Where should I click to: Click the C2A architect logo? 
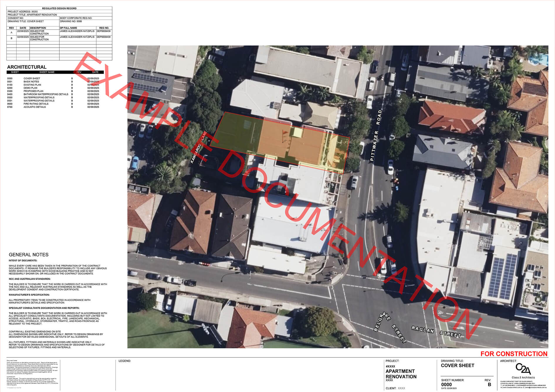(523, 369)
